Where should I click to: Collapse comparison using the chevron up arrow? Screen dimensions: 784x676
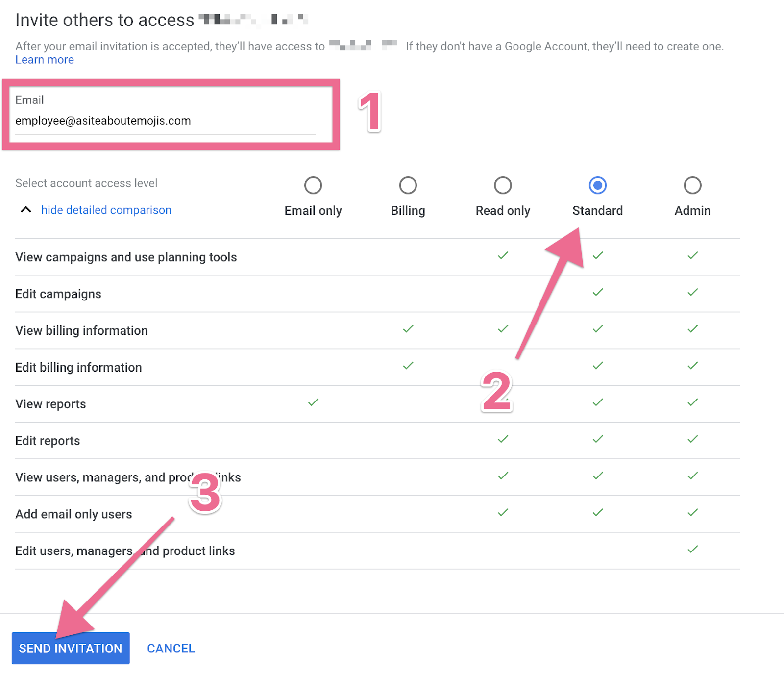(x=26, y=210)
